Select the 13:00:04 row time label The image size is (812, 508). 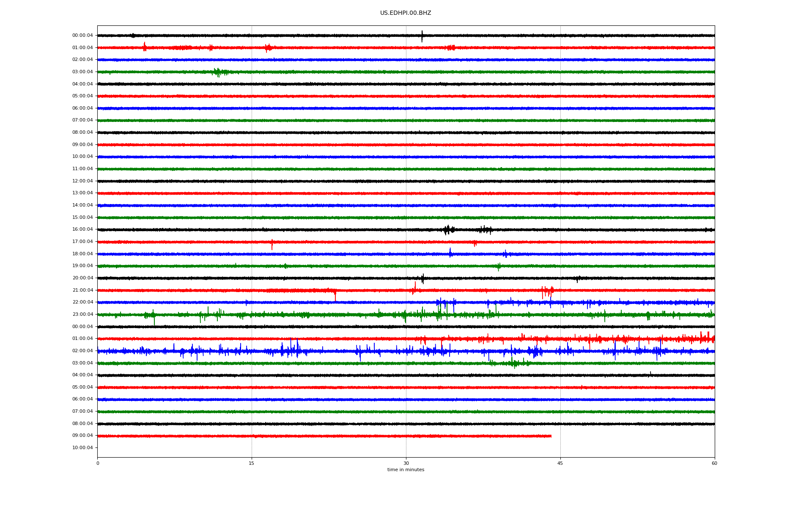coord(82,193)
